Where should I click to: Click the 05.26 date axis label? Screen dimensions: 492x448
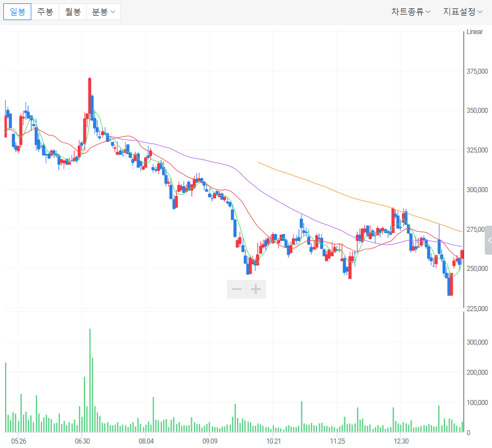[18, 441]
